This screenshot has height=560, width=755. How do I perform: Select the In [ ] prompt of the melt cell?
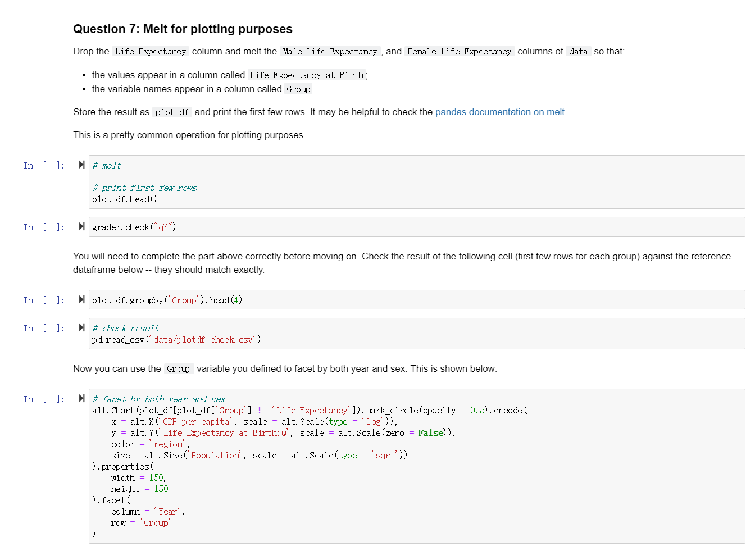pyautogui.click(x=44, y=166)
